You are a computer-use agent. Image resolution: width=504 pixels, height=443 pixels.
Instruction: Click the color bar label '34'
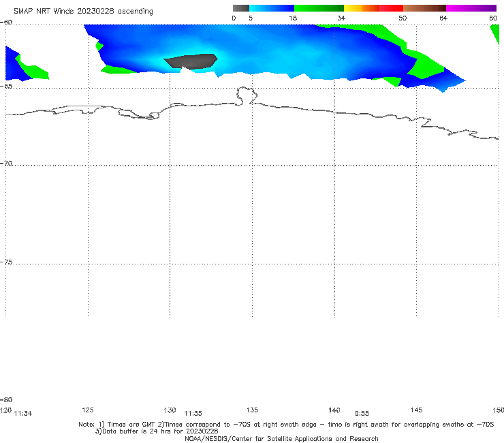click(341, 18)
